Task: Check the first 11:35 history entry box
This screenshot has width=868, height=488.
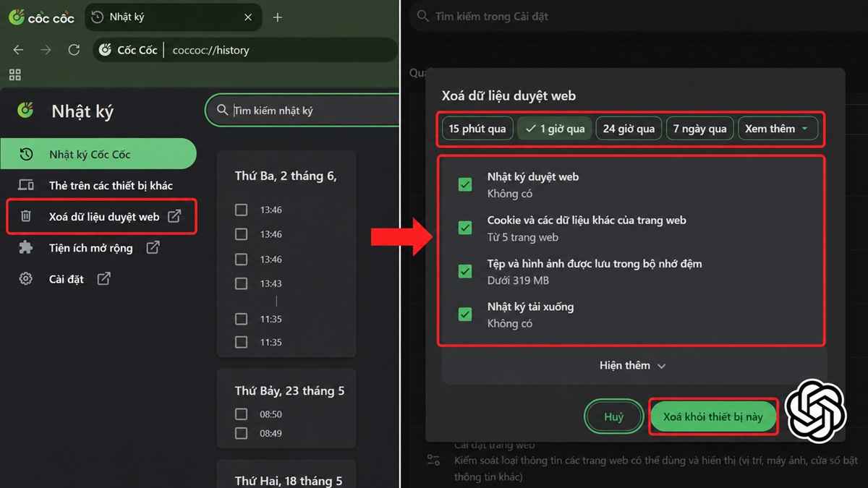Action: [x=242, y=319]
